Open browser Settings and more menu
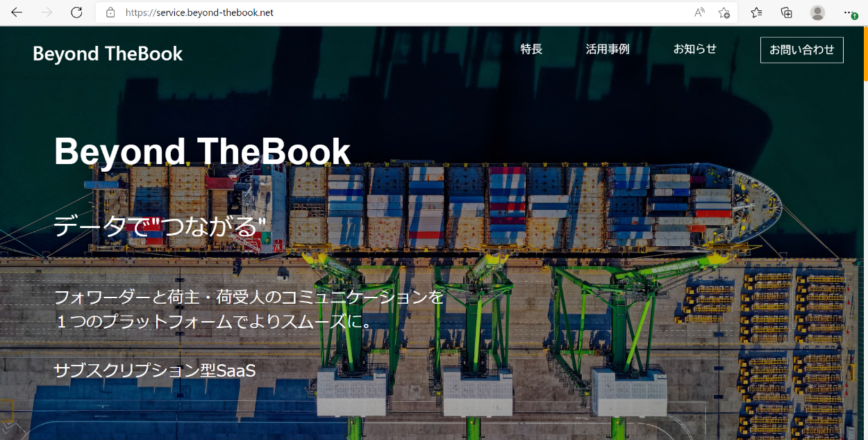Viewport: 868px width, 440px height. tap(849, 13)
